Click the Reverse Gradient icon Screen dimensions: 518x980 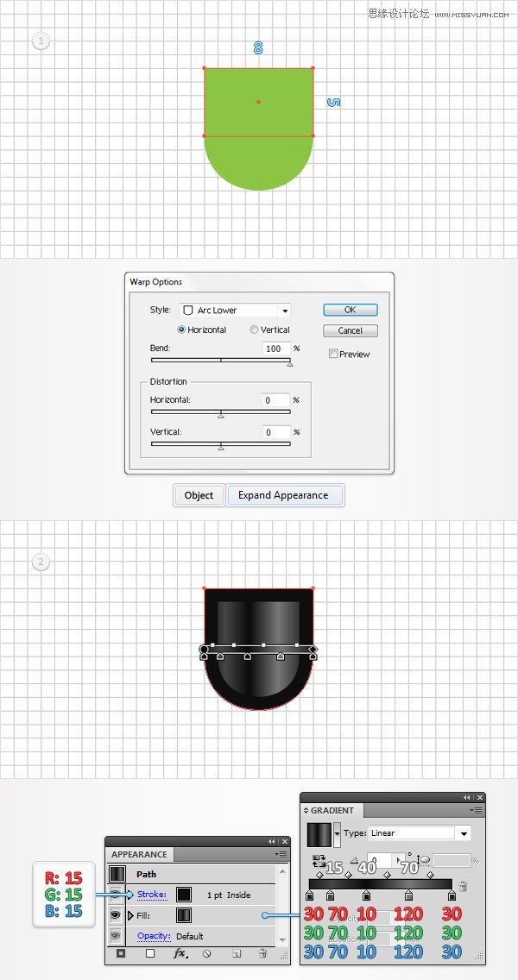319,860
